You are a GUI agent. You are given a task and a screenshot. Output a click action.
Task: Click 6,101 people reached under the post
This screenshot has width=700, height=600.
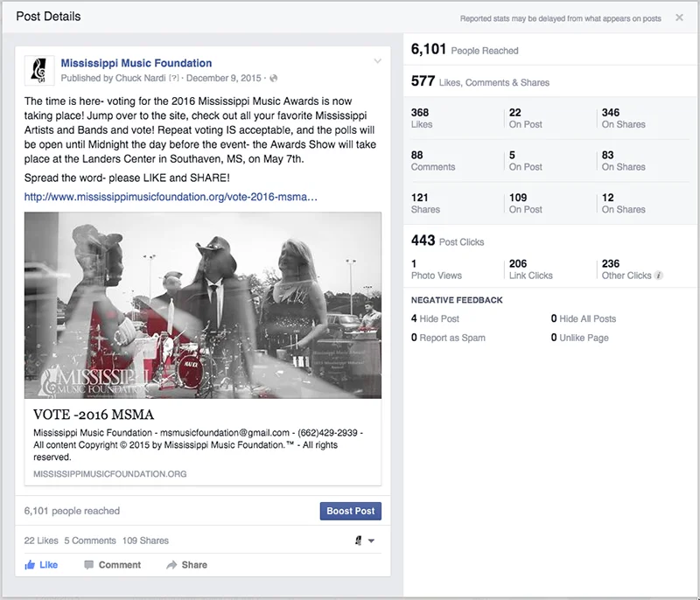[x=72, y=511]
